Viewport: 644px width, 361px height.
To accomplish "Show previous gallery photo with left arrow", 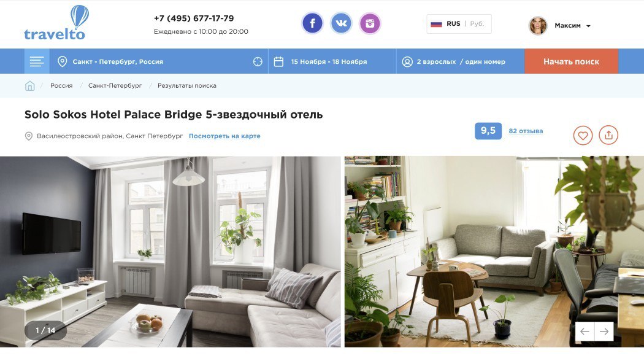I will [x=585, y=332].
